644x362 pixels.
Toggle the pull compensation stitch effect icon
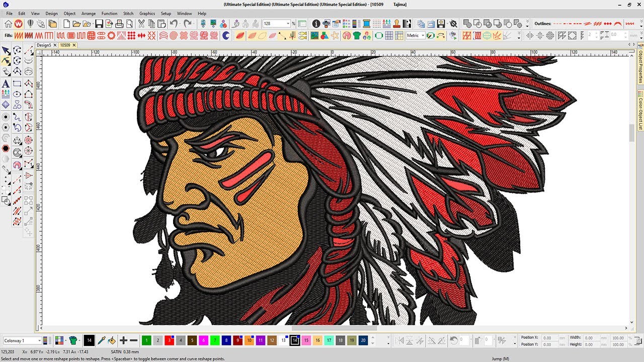pos(477,35)
